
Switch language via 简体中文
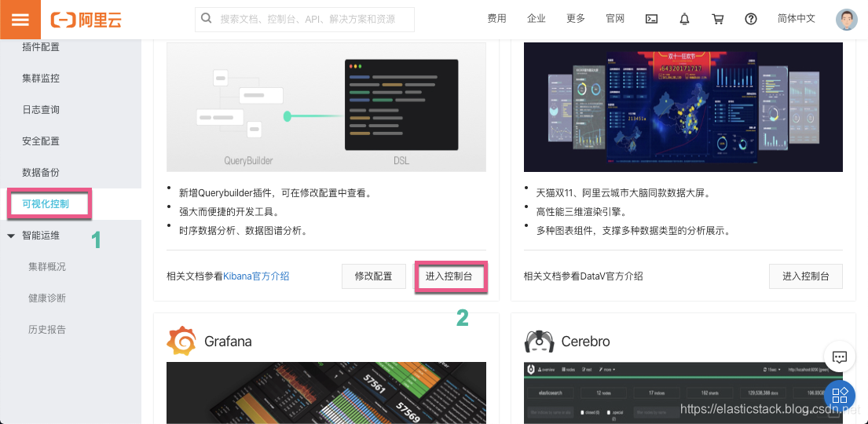pos(796,19)
